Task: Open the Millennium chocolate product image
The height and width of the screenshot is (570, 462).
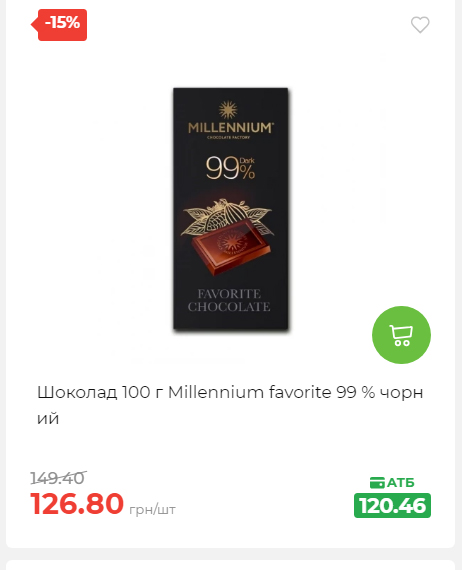Action: pos(230,209)
